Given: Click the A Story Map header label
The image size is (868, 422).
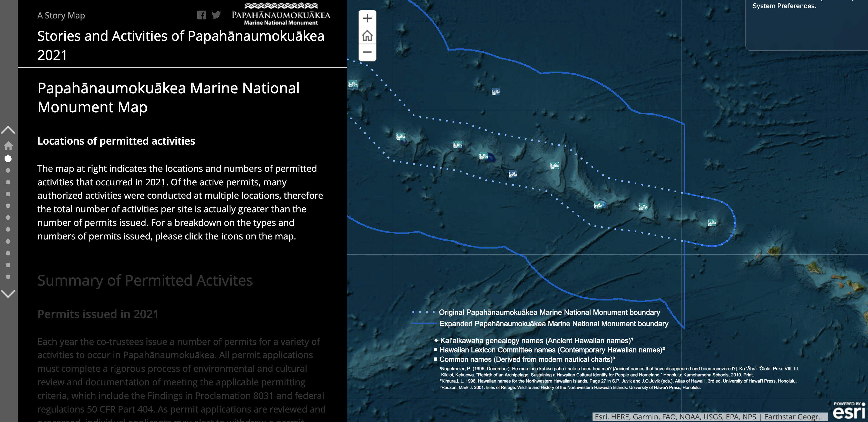Looking at the screenshot, I should coord(61,15).
